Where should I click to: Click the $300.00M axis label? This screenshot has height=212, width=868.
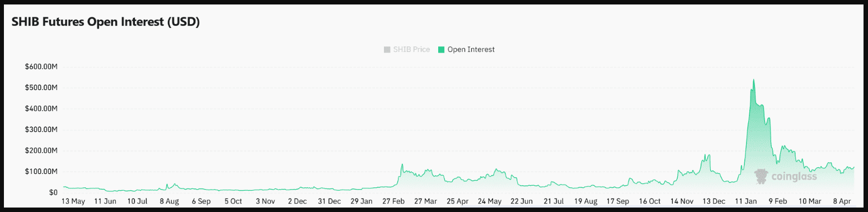pyautogui.click(x=41, y=130)
